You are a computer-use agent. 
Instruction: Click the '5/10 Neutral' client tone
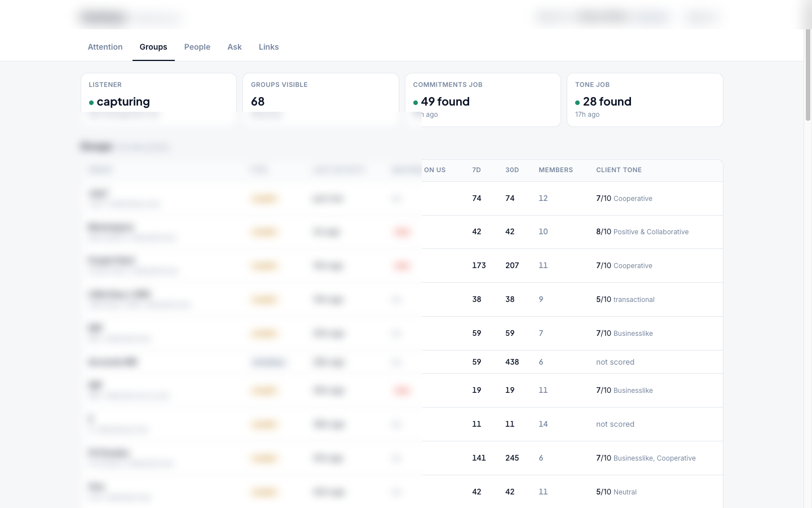point(616,492)
